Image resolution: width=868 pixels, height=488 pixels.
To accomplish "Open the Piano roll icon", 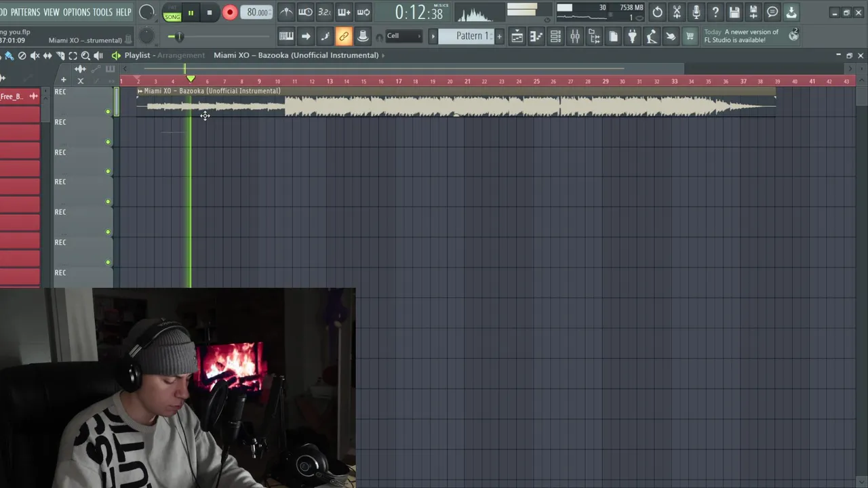I will pos(536,36).
